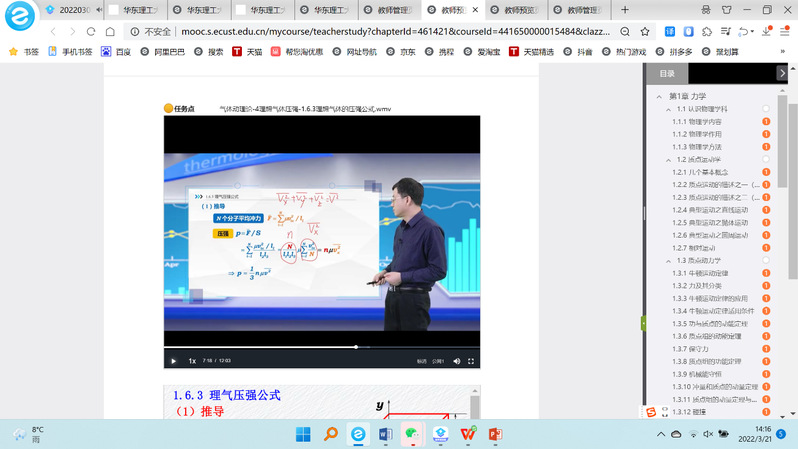The image size is (798, 449).
Task: Collapse the 第1章 力学 chapter
Action: pyautogui.click(x=661, y=96)
